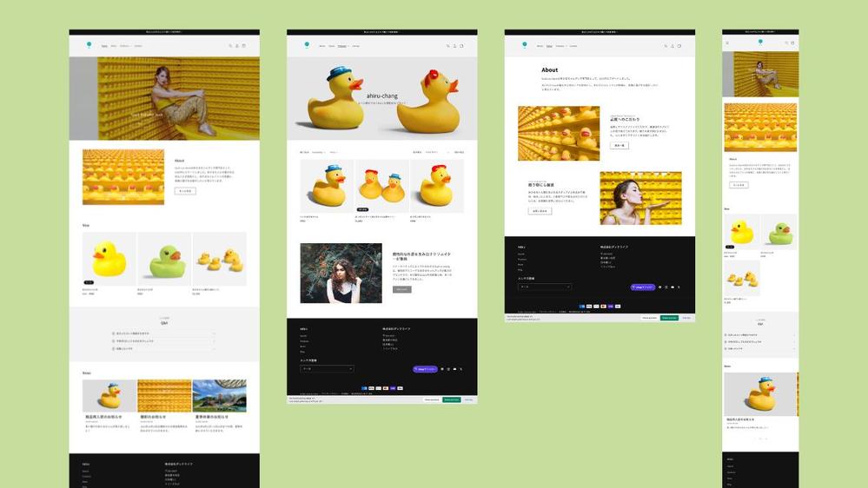Click ahiru-chang banner title on collection page
This screenshot has height=488, width=868.
382,96
